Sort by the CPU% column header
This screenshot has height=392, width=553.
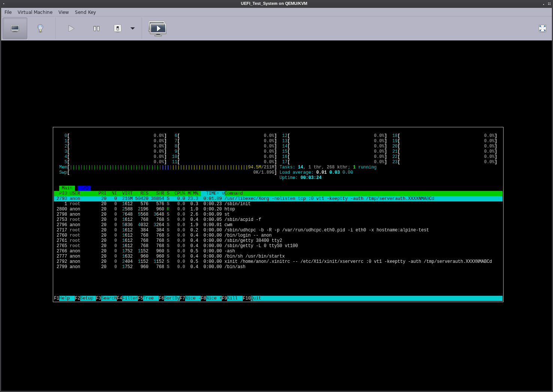click(180, 194)
